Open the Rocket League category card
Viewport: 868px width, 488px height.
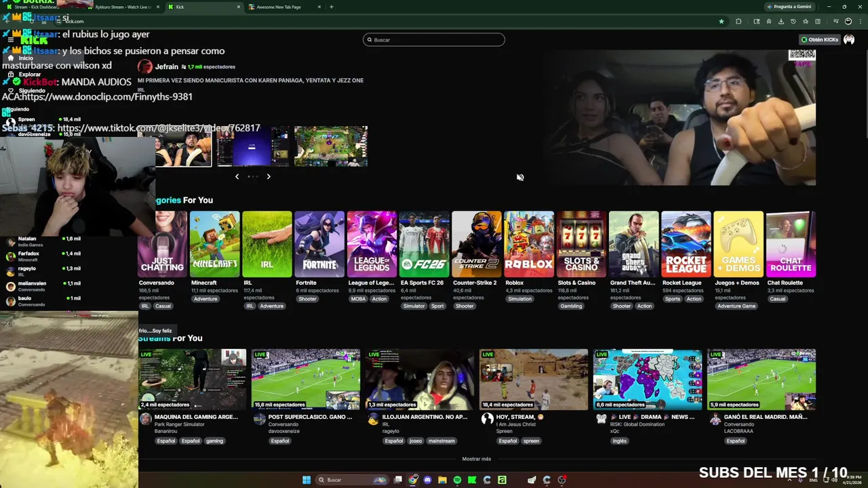coord(686,244)
